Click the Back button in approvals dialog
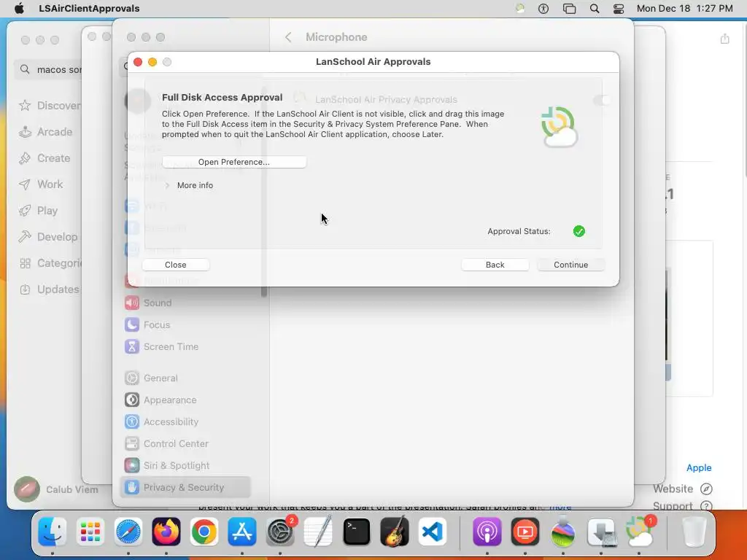The height and width of the screenshot is (560, 747). pyautogui.click(x=495, y=265)
